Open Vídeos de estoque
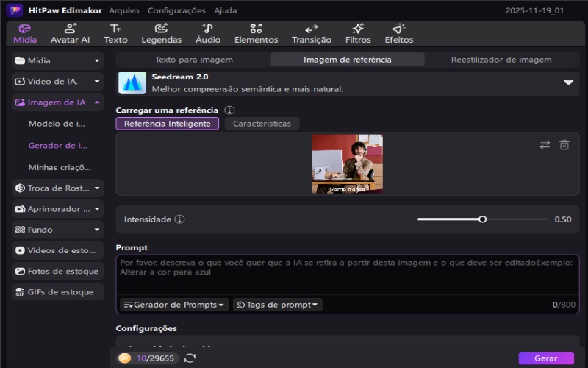 point(58,250)
